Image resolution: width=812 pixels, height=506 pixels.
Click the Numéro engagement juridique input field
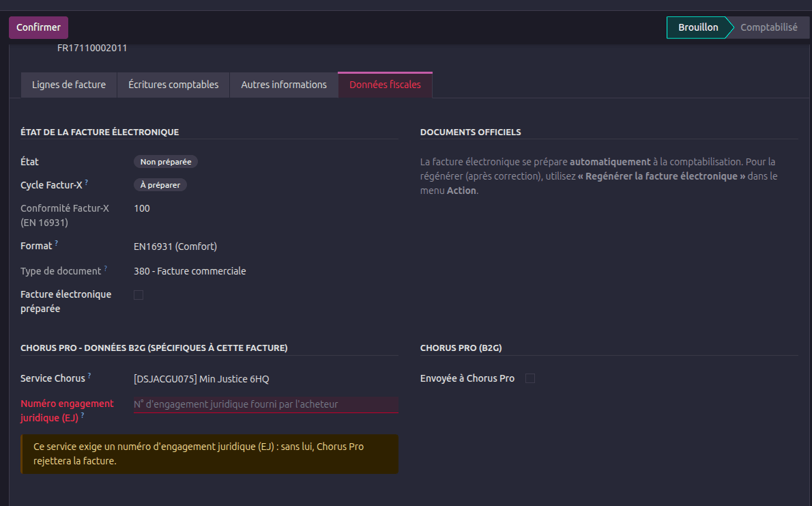tap(265, 404)
